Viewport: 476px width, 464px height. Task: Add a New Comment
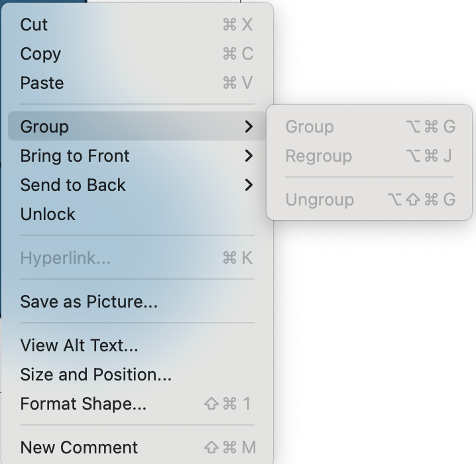pyautogui.click(x=79, y=447)
